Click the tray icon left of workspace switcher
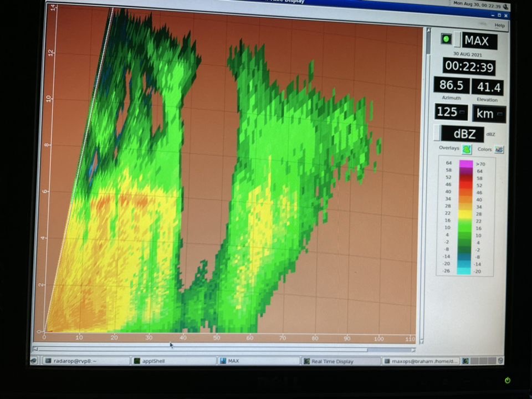This screenshot has height=399, width=532. click(x=466, y=361)
